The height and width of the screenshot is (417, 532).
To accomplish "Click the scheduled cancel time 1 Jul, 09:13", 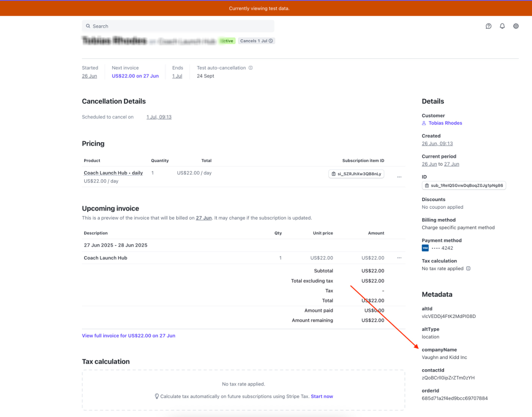I will 159,117.
